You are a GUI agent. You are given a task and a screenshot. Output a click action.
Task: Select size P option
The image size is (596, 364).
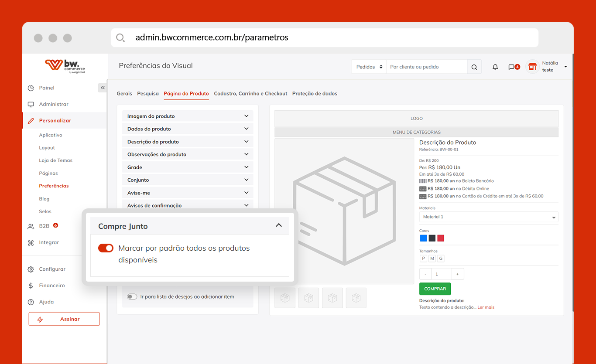pyautogui.click(x=423, y=259)
